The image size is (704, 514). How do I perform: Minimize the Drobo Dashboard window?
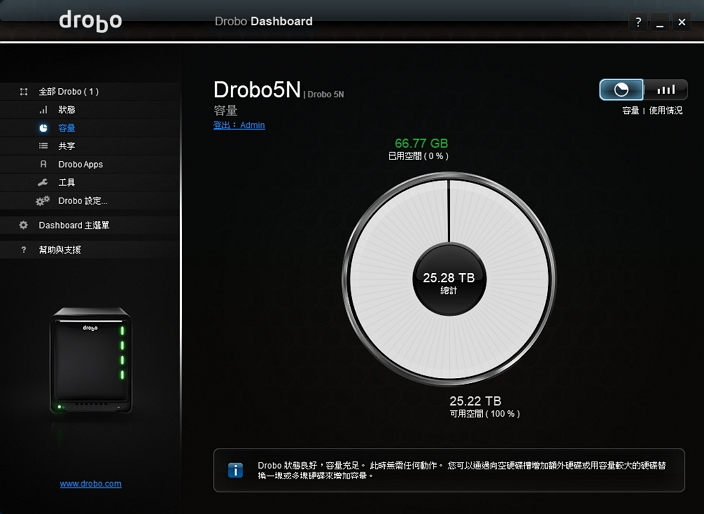[x=660, y=22]
